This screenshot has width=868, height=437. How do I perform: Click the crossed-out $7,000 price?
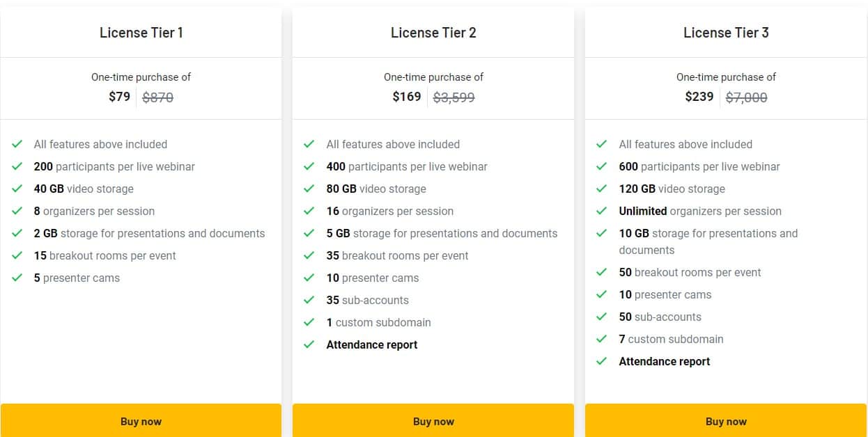(746, 97)
